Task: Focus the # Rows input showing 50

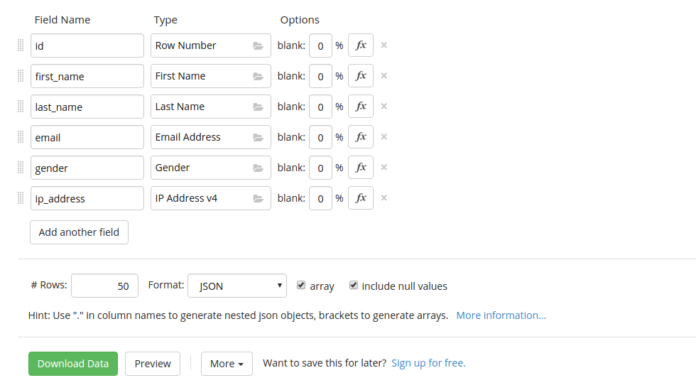Action: point(105,285)
